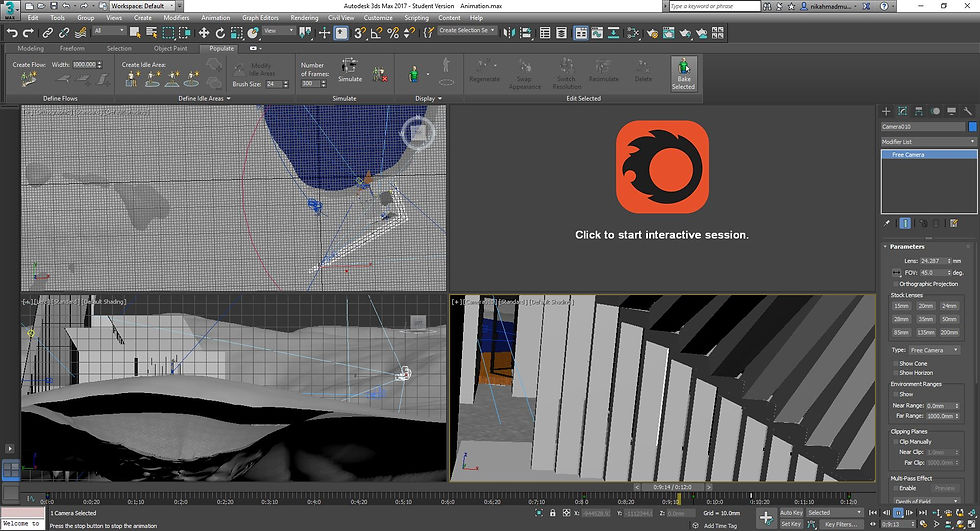Jump to End of animation
Screen dimensions: 980x531
pyautogui.click(x=923, y=513)
